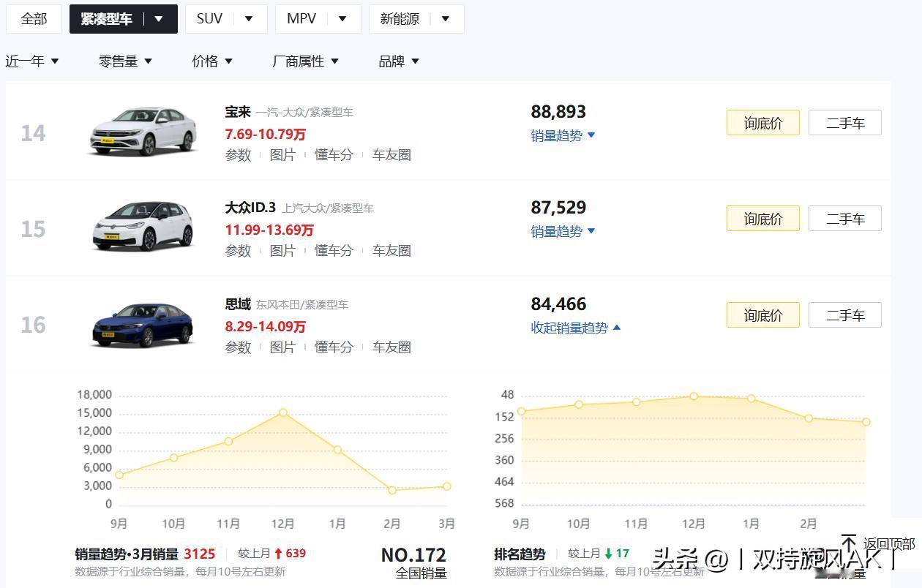The image size is (922, 588).
Task: Select the 全部 category tab
Action: 34,19
